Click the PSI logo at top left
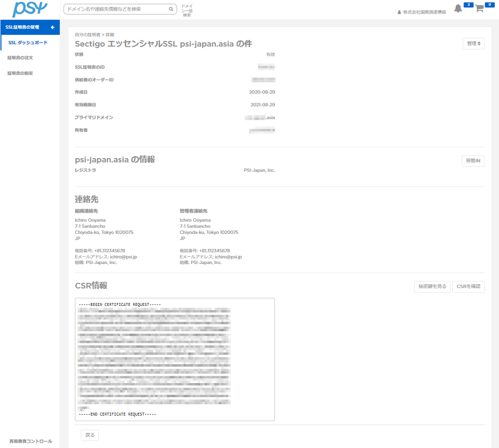The image size is (499, 448). click(x=29, y=9)
